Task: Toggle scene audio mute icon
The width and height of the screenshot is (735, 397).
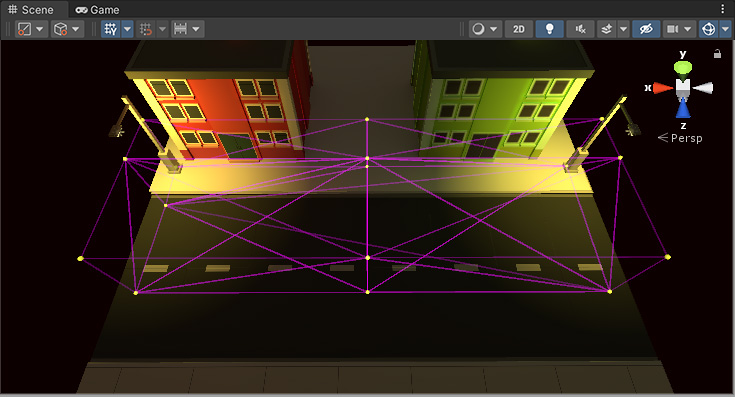Action: click(x=580, y=29)
